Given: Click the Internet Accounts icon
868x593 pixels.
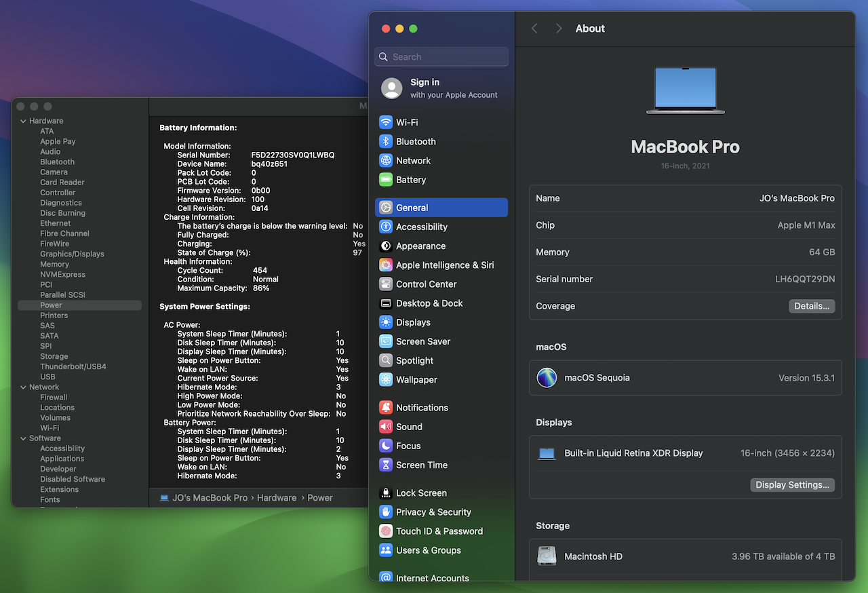Looking at the screenshot, I should [x=386, y=577].
